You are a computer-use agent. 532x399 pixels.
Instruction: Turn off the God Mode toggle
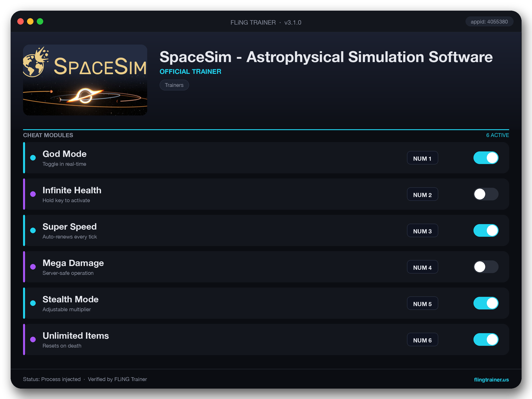coord(486,158)
